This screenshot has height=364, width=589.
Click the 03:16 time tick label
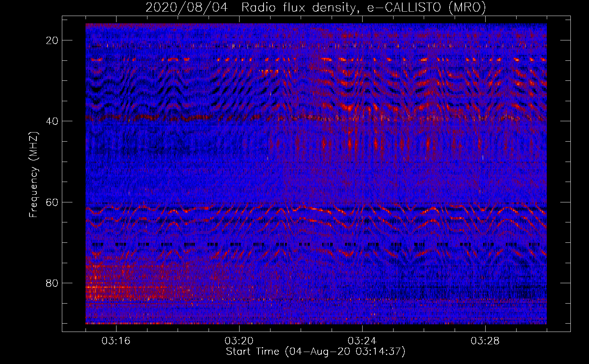(x=116, y=341)
